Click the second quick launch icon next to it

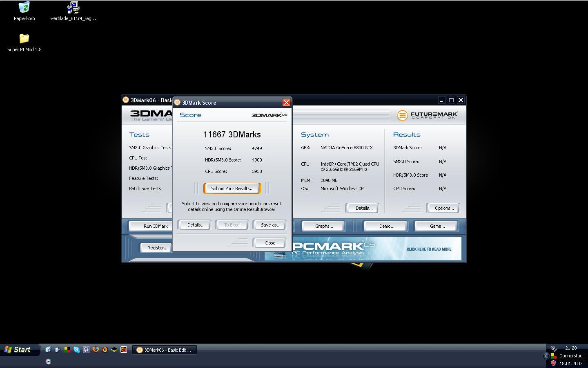point(58,350)
